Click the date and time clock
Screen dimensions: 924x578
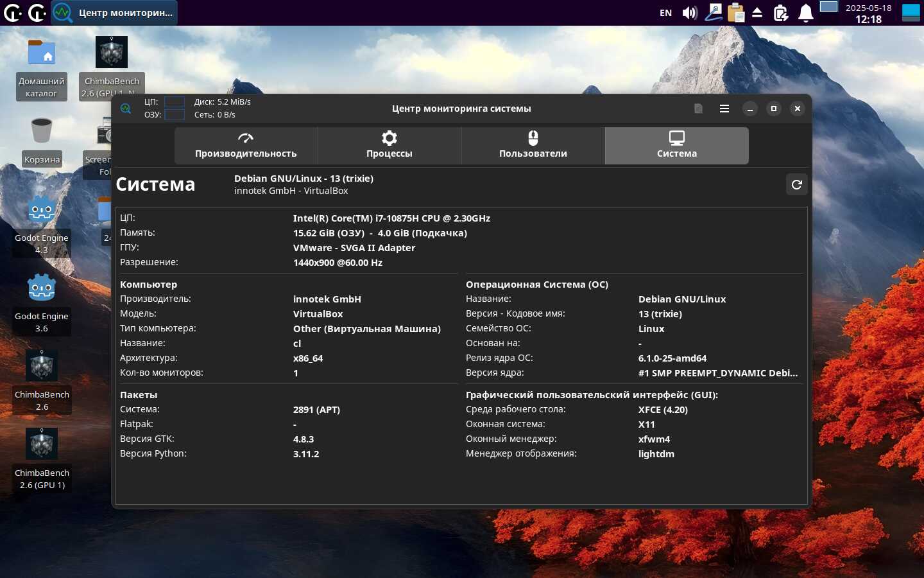[868, 13]
